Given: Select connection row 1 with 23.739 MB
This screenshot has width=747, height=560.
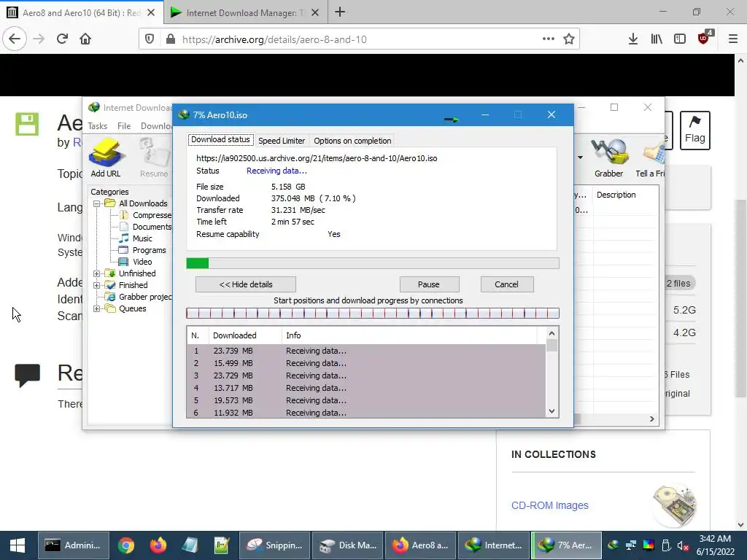Looking at the screenshot, I should 366,351.
